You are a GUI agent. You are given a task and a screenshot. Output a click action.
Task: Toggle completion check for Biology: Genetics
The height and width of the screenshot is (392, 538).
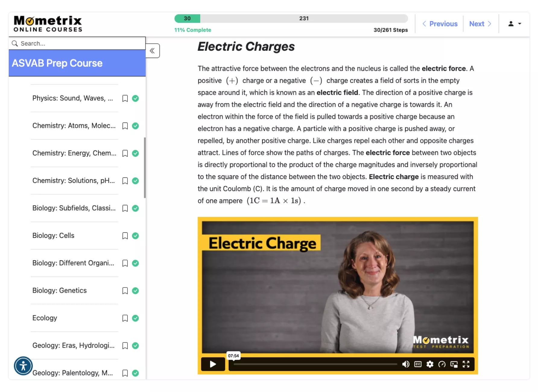[135, 290]
